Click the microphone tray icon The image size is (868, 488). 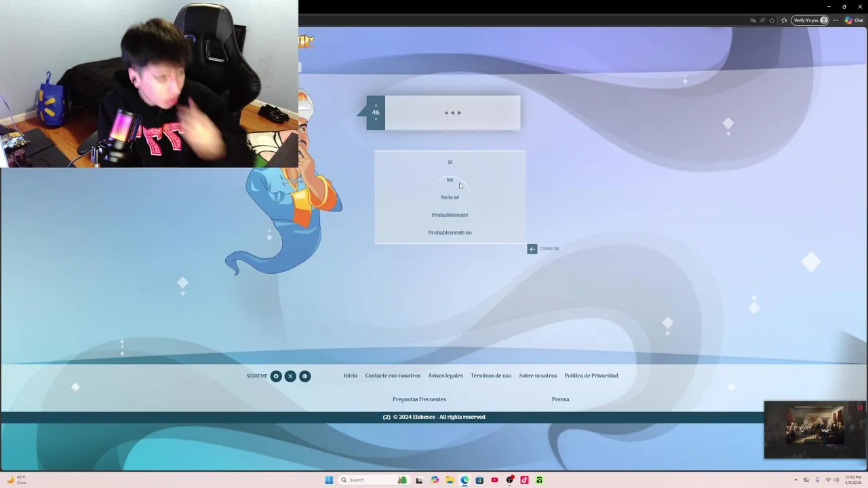point(817,480)
